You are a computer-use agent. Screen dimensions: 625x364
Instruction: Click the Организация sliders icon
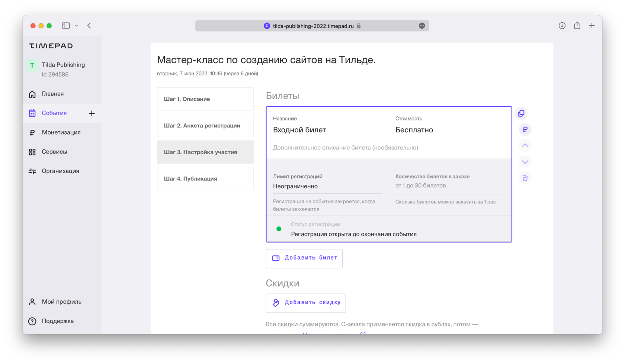point(32,171)
